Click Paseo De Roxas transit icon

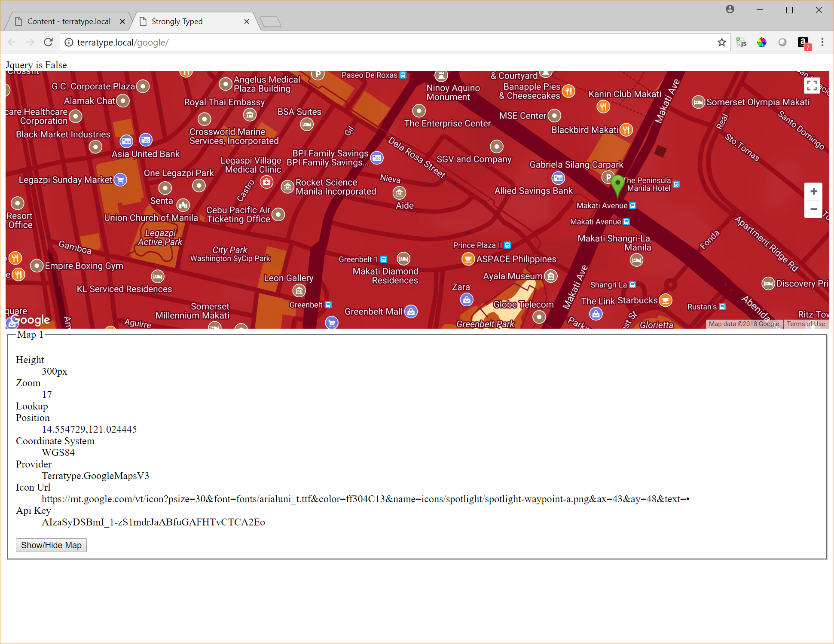(x=403, y=75)
